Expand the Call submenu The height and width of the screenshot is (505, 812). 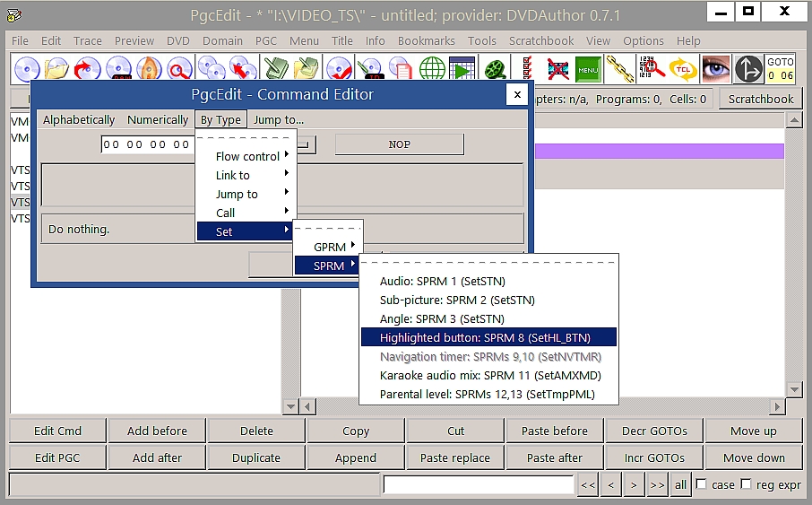click(247, 213)
